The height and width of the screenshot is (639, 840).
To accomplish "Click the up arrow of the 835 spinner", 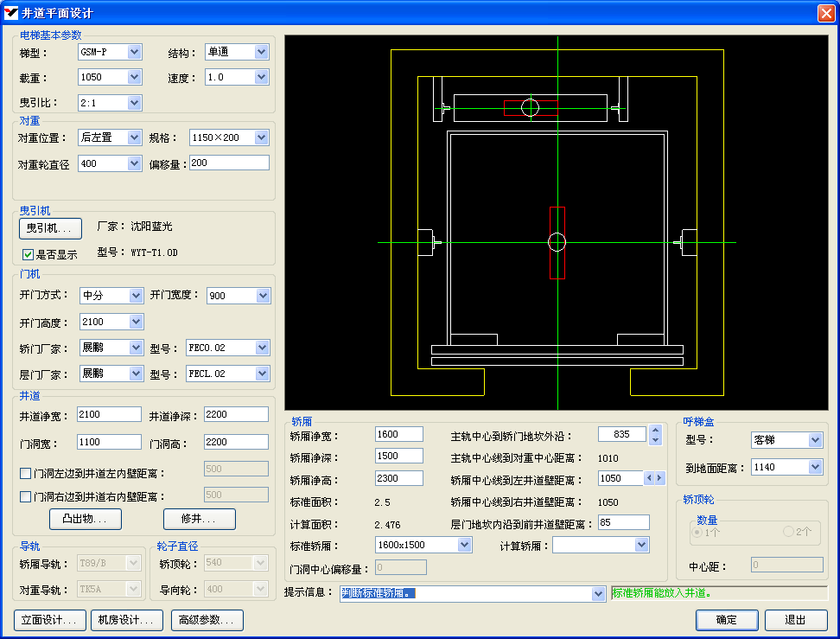I will 655,430.
